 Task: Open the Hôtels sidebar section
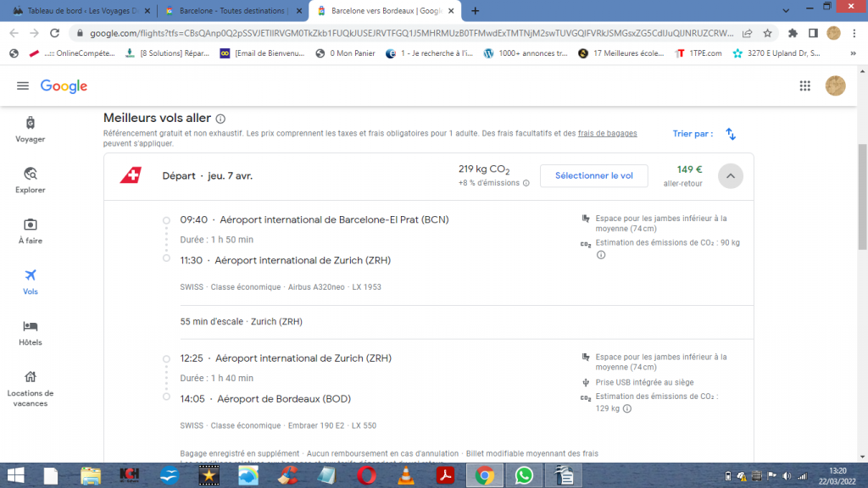pos(30,333)
